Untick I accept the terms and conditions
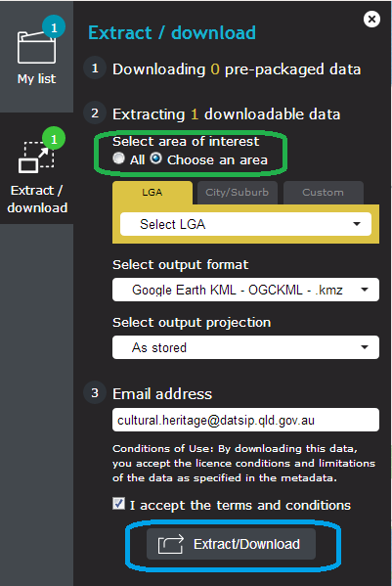 point(118,504)
